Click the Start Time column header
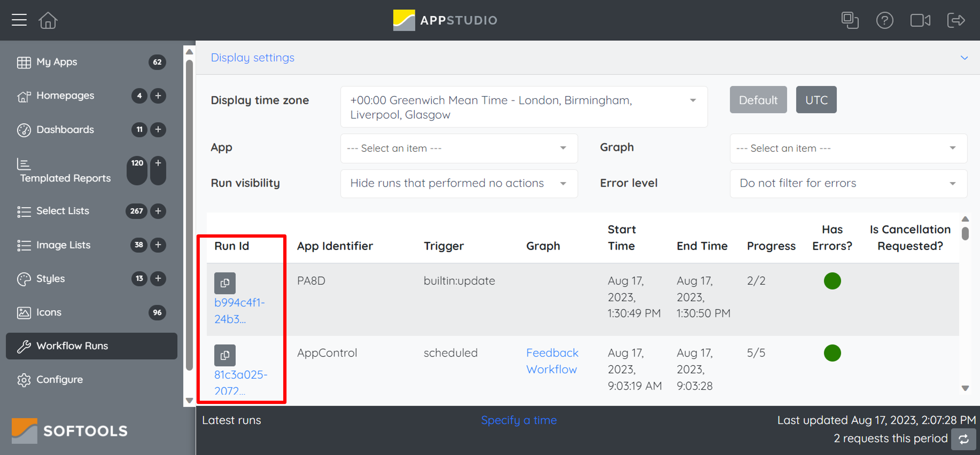 (x=622, y=238)
